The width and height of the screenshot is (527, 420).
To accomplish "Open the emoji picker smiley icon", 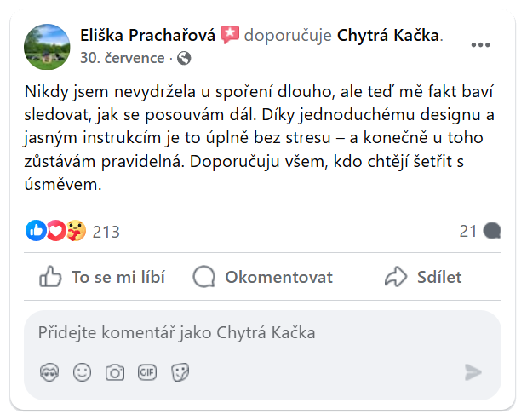I will tap(82, 372).
